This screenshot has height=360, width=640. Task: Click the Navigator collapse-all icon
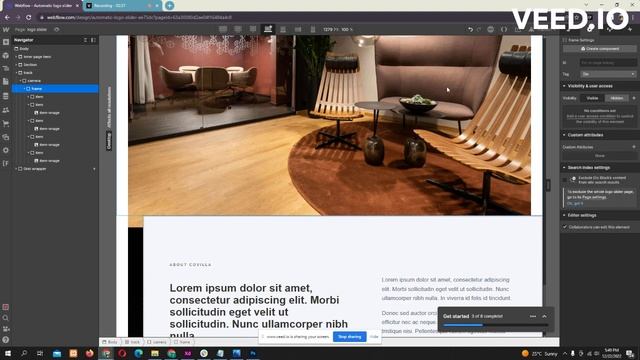point(86,40)
